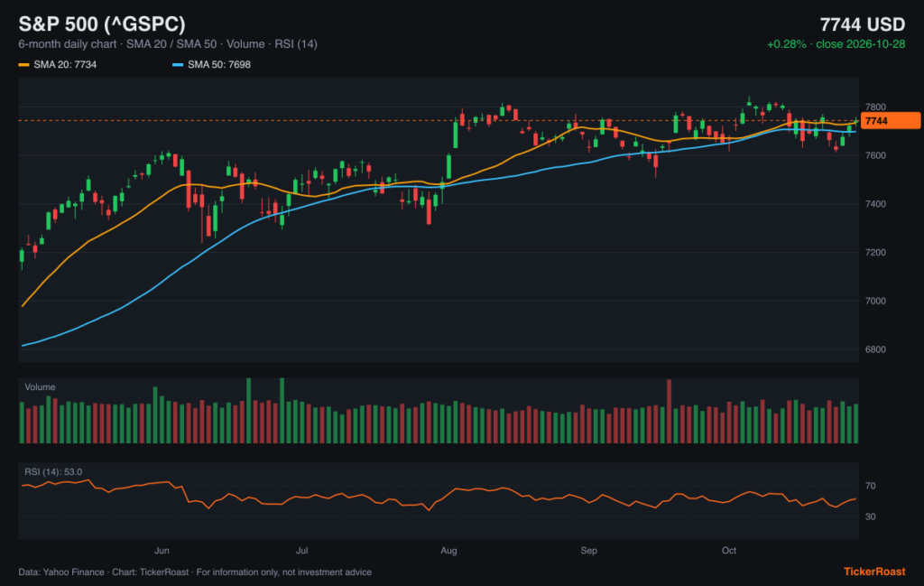Click the 7200 price axis label
The width and height of the screenshot is (924, 586).
coord(875,252)
